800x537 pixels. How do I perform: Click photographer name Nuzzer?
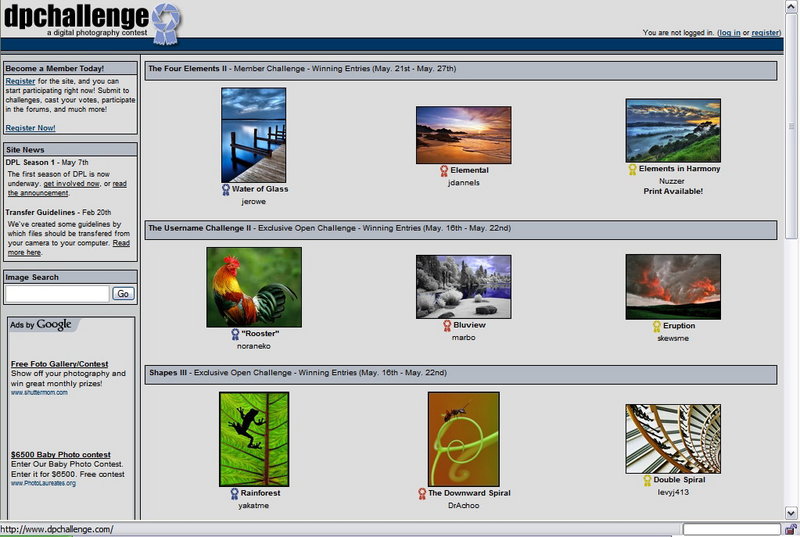[671, 181]
